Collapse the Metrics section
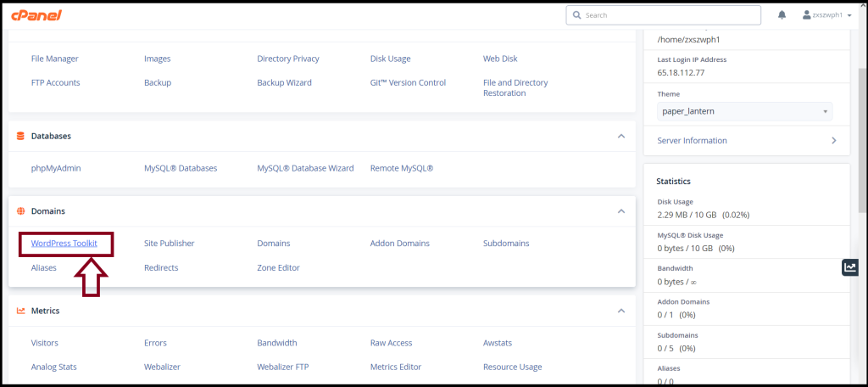The height and width of the screenshot is (387, 868). (x=621, y=311)
